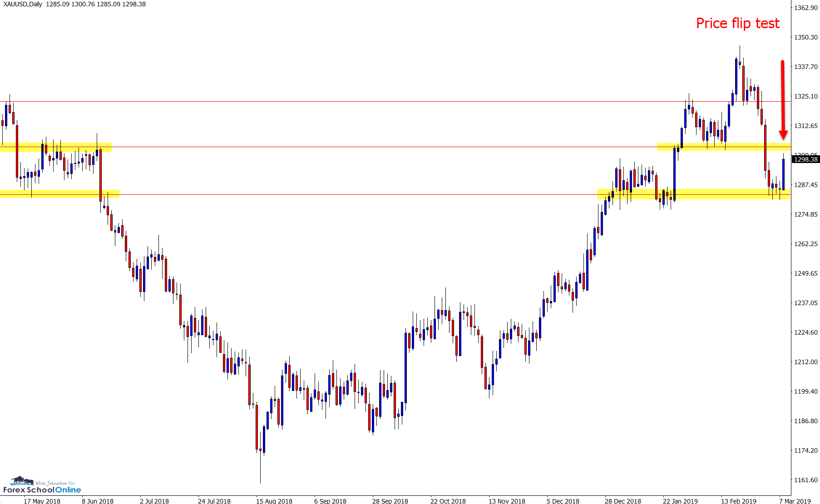Select the latest blue bullish candle
820x504 pixels.
[783, 174]
